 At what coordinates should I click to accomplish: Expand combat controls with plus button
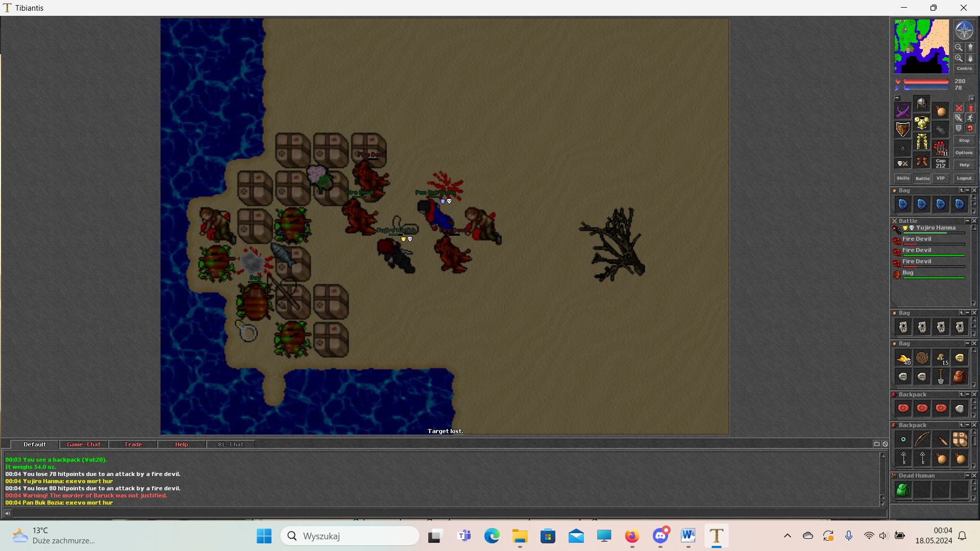click(x=971, y=98)
